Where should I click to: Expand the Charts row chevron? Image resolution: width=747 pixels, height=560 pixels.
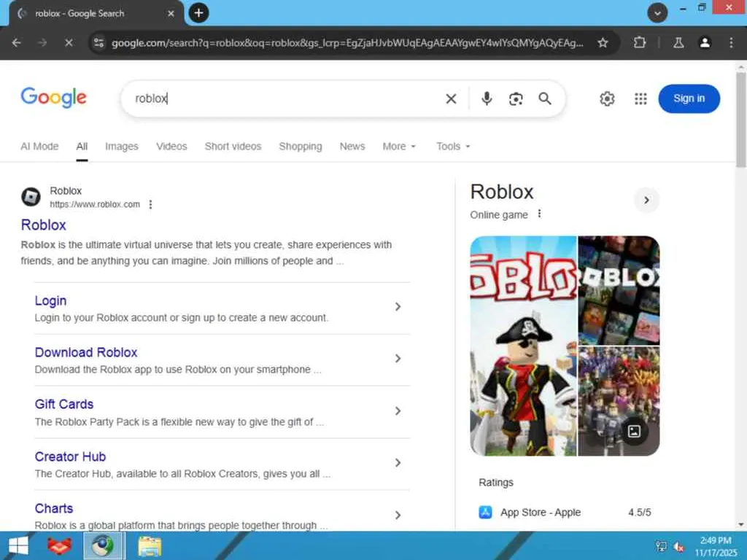[398, 515]
